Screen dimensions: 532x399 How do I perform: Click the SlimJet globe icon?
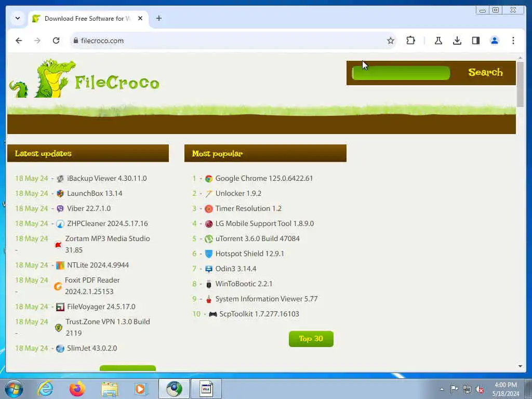[60, 349]
